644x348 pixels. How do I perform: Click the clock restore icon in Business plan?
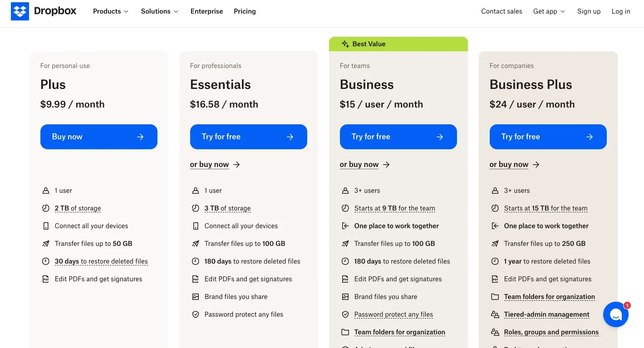pos(345,261)
